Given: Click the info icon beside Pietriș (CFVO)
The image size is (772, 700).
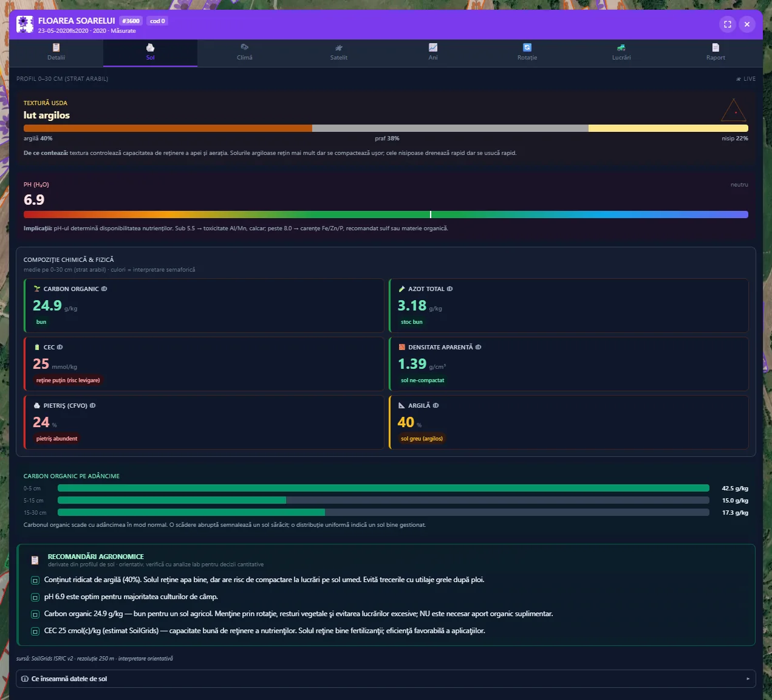Looking at the screenshot, I should 92,406.
